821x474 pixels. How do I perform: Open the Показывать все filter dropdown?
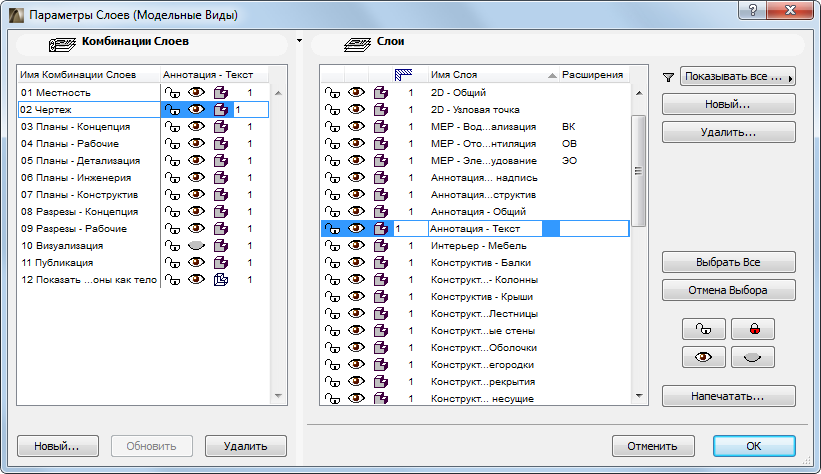(738, 76)
